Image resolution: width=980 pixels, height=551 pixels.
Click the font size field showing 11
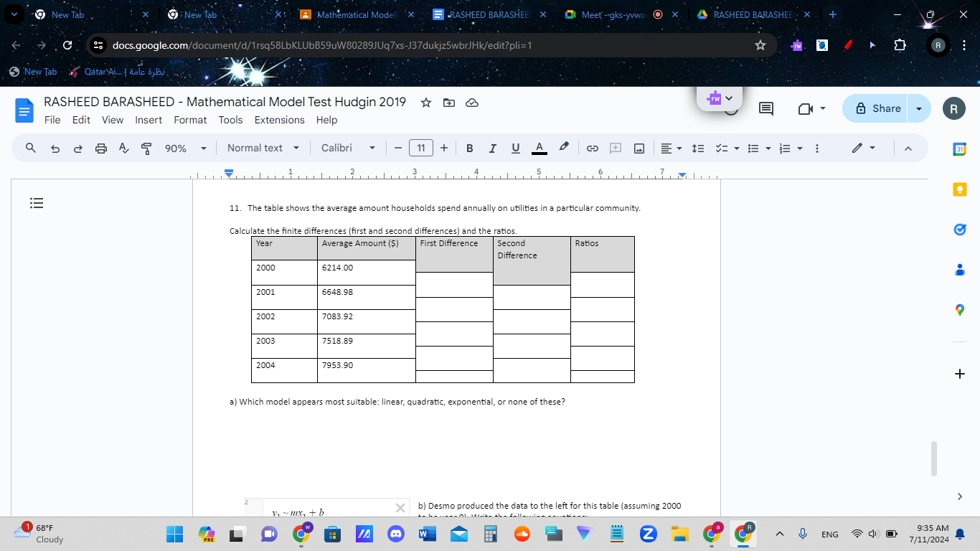pyautogui.click(x=421, y=148)
